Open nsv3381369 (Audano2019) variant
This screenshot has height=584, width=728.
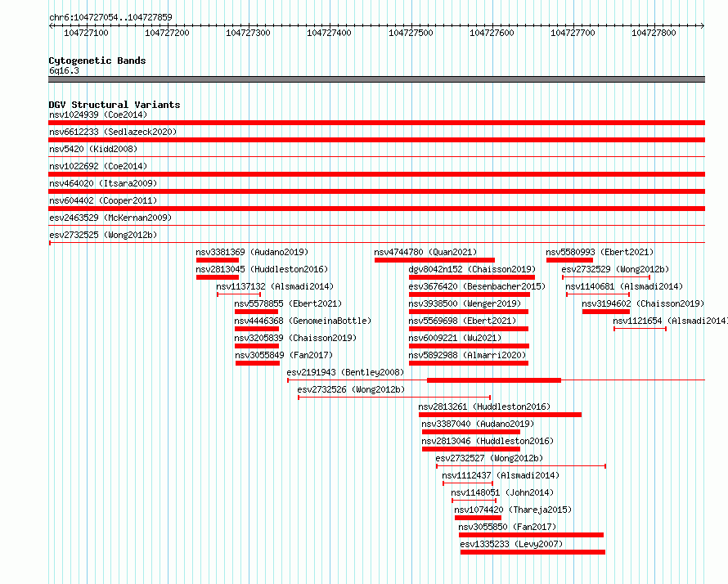click(252, 252)
